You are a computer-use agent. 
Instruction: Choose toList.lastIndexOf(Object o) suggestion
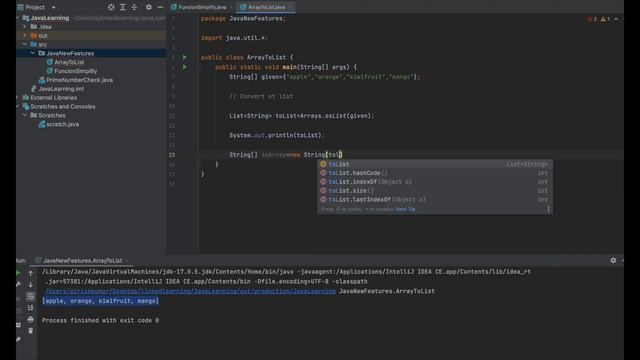435,200
